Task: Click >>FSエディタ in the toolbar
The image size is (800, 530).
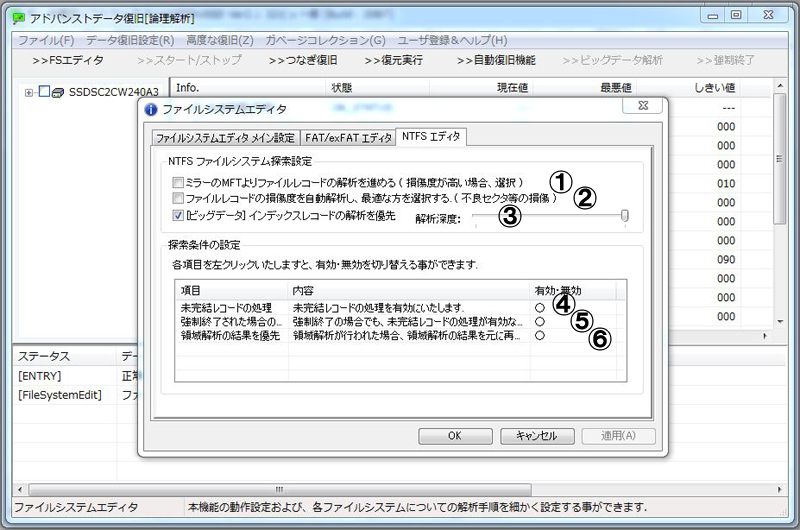Action: click(x=68, y=61)
